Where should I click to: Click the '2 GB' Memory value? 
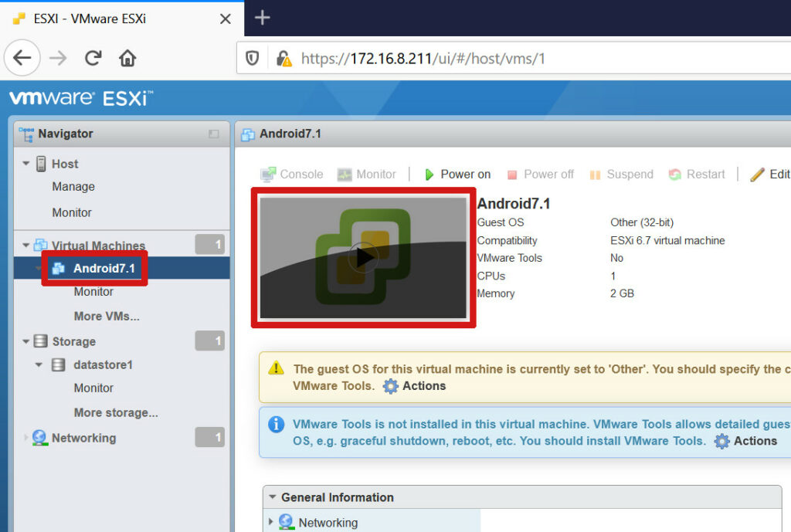(622, 293)
